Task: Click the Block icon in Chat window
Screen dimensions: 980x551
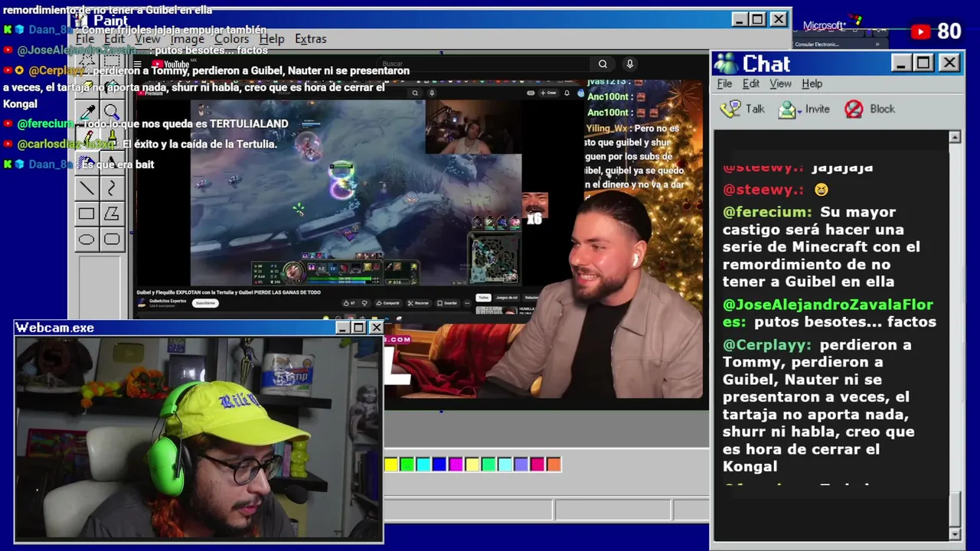Action: (x=854, y=109)
